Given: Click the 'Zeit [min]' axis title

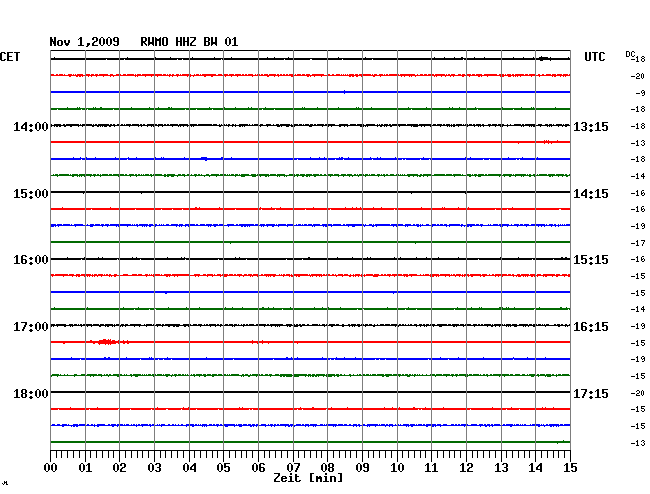Looking at the screenshot, I should 308,478.
